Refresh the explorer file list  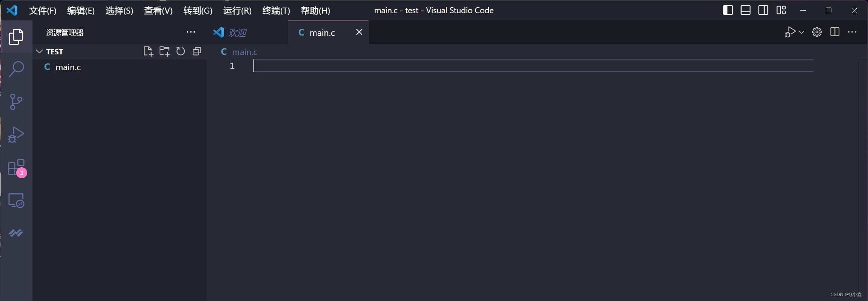point(181,51)
